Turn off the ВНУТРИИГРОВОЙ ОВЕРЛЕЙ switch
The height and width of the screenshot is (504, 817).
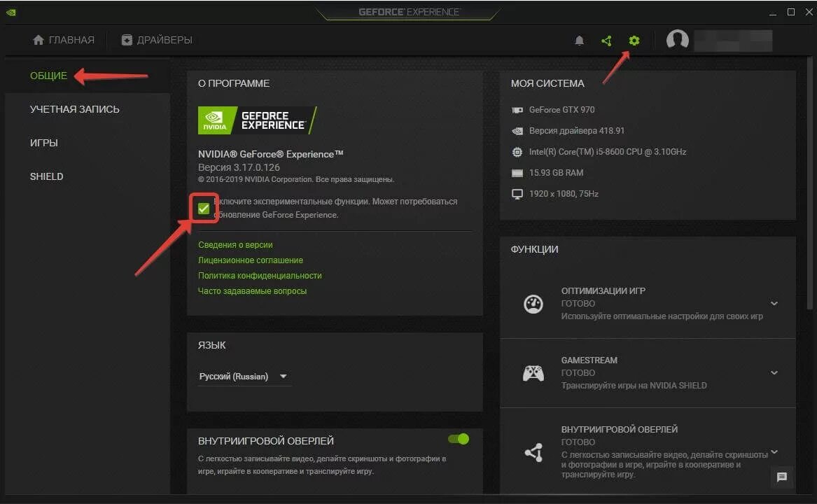tap(459, 439)
